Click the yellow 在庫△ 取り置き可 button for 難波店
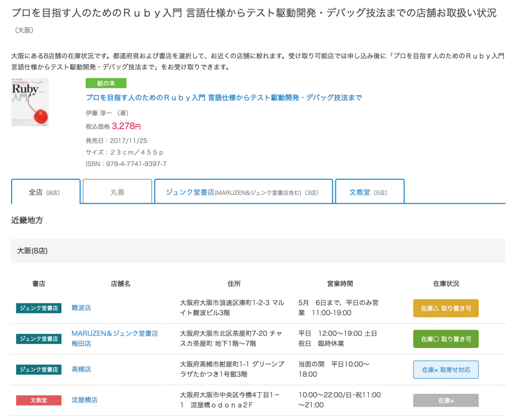The width and height of the screenshot is (513, 420). coord(445,308)
